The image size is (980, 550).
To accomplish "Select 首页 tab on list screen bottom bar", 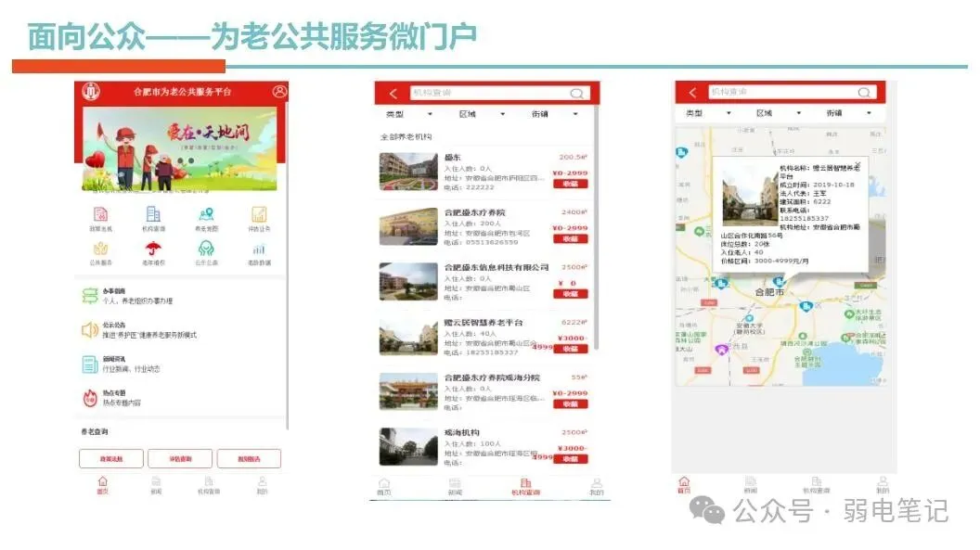I will tap(384, 487).
